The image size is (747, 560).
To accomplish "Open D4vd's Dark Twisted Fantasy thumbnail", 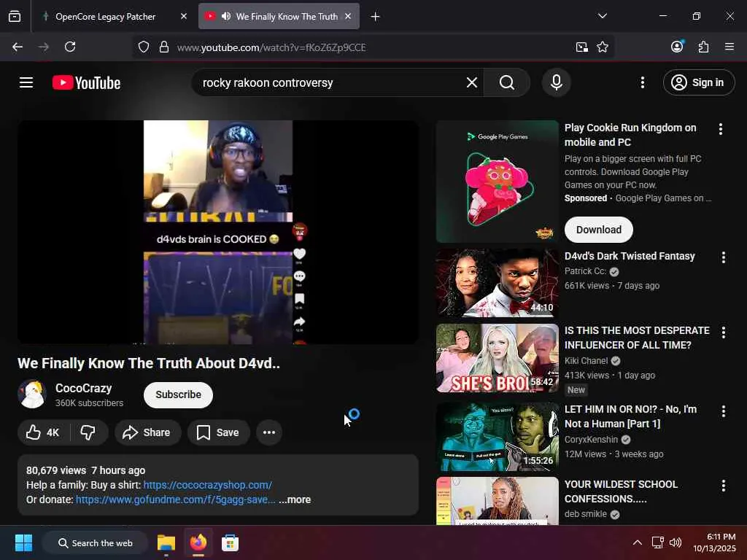I will tap(497, 283).
